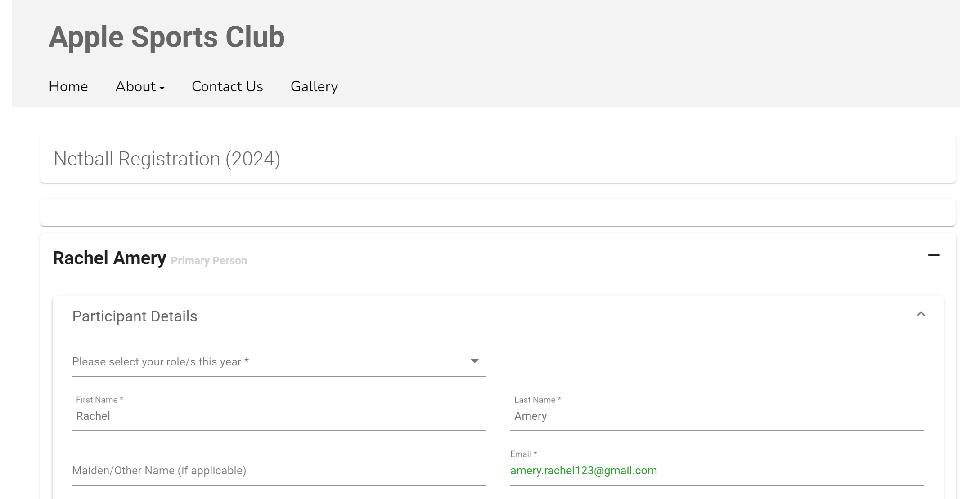Click the Netball Registration (2024) heading
Viewport: 980px width, 499px height.
[167, 159]
